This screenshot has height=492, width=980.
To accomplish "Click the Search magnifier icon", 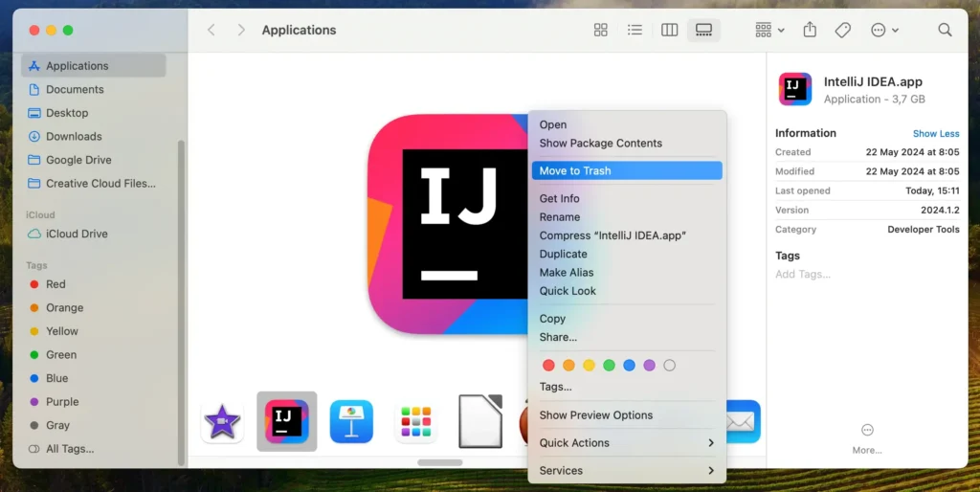I will 945,30.
